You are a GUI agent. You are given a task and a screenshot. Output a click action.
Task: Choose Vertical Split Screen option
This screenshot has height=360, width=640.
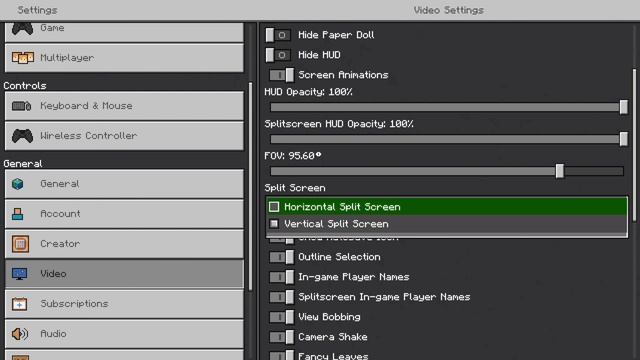(x=447, y=224)
